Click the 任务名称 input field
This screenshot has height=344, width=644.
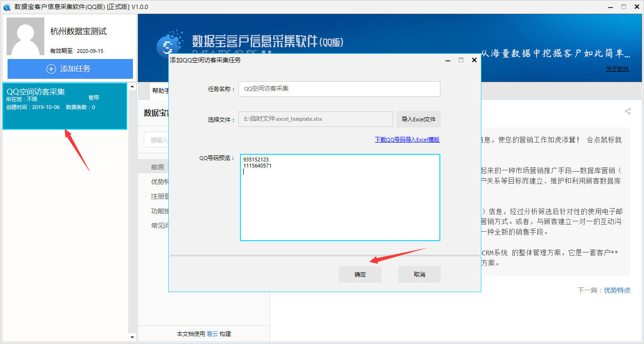339,89
